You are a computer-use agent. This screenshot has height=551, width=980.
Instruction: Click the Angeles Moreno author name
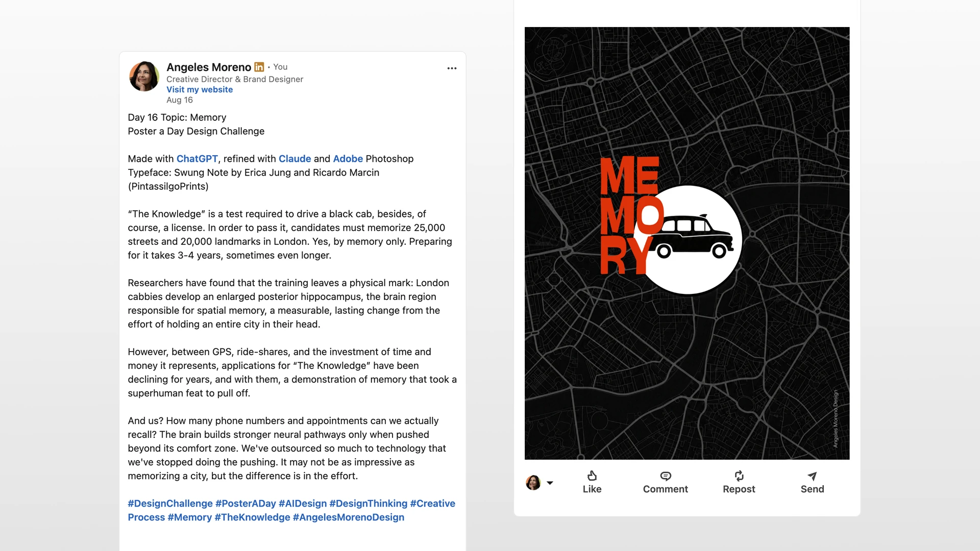pos(209,67)
